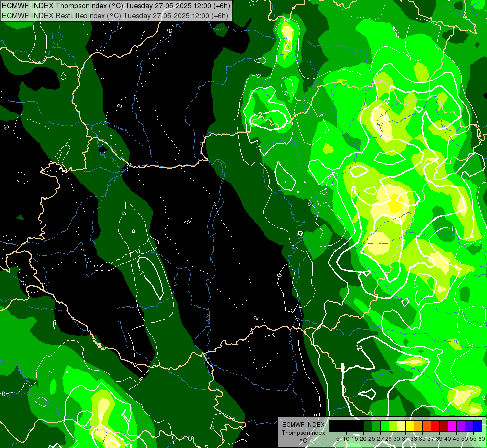The image size is (487, 448).
Task: Click the yellow-green 29–30 legend swatch
Action: pos(393,426)
